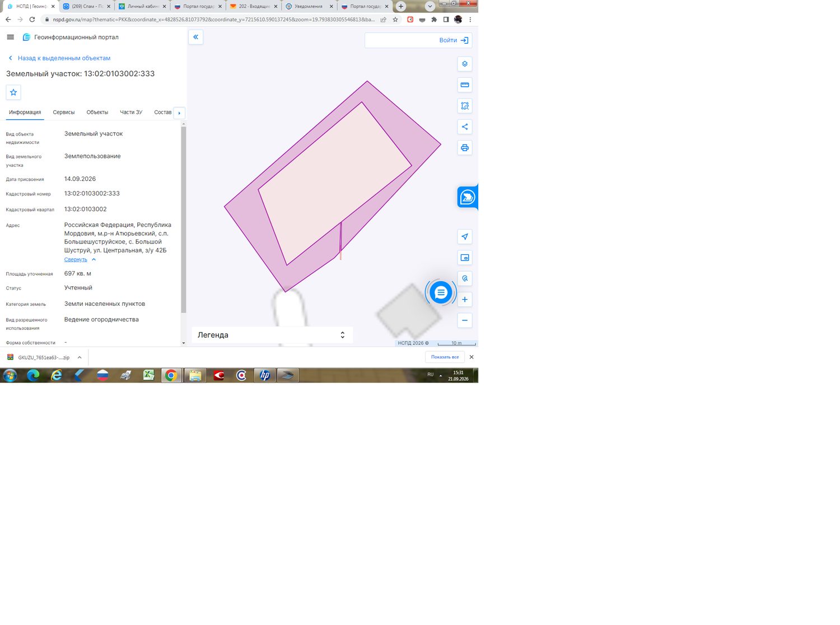Click Показать все downloads button
This screenshot has width=840, height=625.
pyautogui.click(x=445, y=357)
